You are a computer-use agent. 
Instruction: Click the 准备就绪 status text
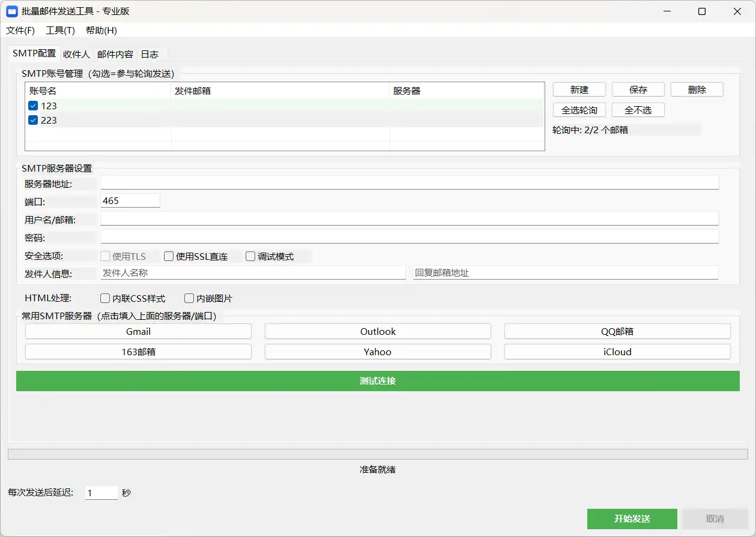378,470
